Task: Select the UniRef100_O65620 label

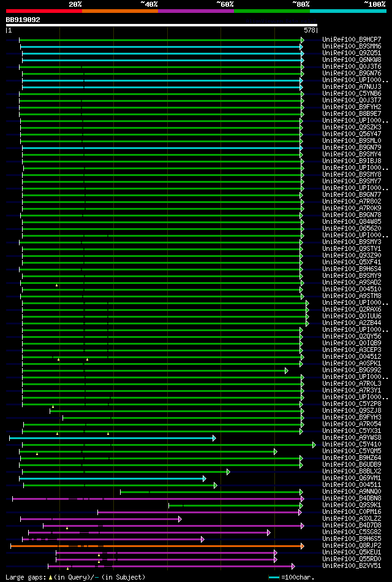Action: point(352,229)
